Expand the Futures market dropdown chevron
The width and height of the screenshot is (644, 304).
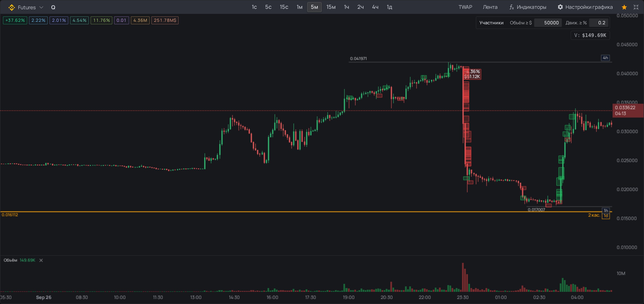click(42, 7)
